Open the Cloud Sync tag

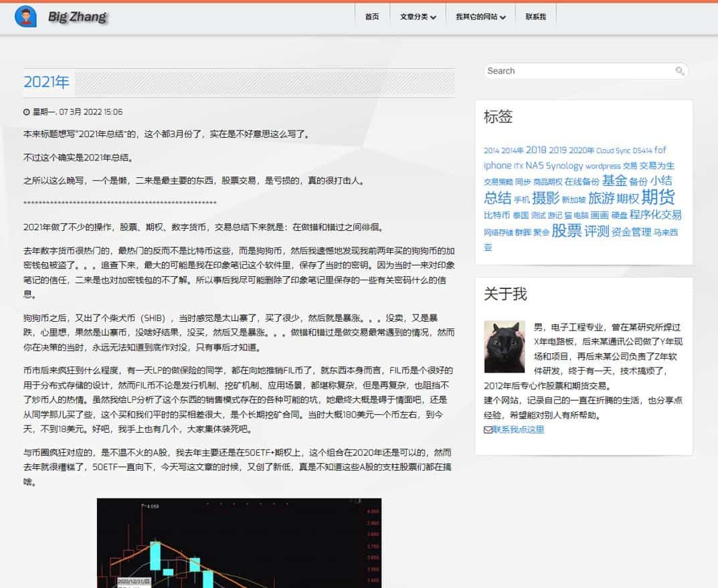click(613, 151)
